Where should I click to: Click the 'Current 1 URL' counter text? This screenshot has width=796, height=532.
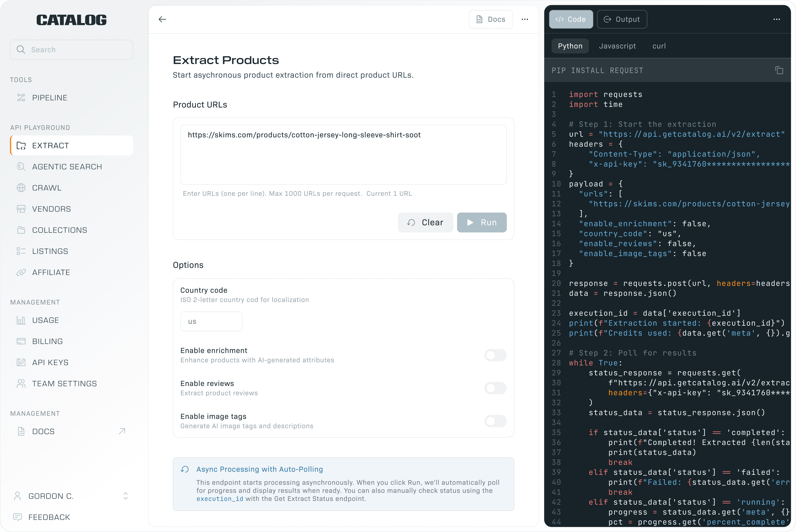pos(389,193)
